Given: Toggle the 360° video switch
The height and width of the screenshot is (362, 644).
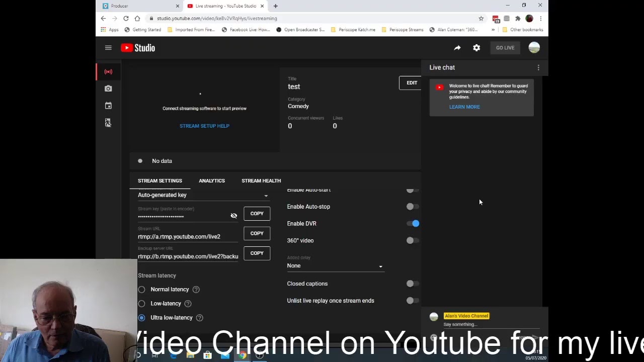Looking at the screenshot, I should click(413, 241).
